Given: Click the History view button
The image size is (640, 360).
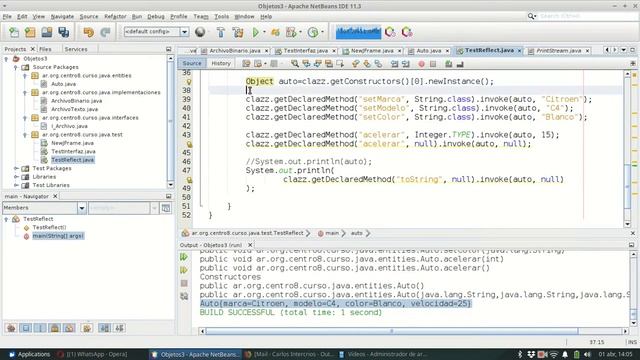Looking at the screenshot, I should click(x=221, y=63).
